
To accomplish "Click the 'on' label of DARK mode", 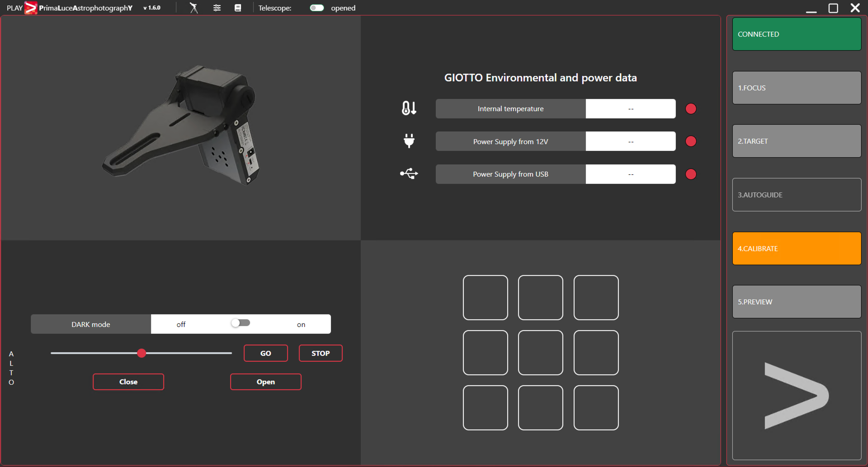I will [301, 325].
